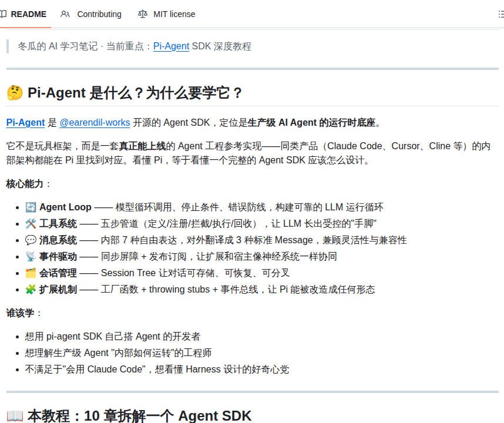
Task: Click the book icon beside README
Action: (x=3, y=14)
